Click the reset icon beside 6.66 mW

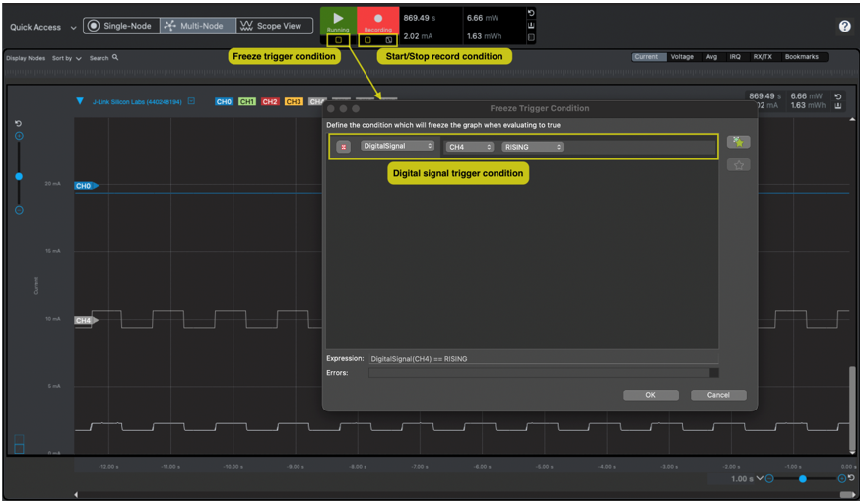532,14
